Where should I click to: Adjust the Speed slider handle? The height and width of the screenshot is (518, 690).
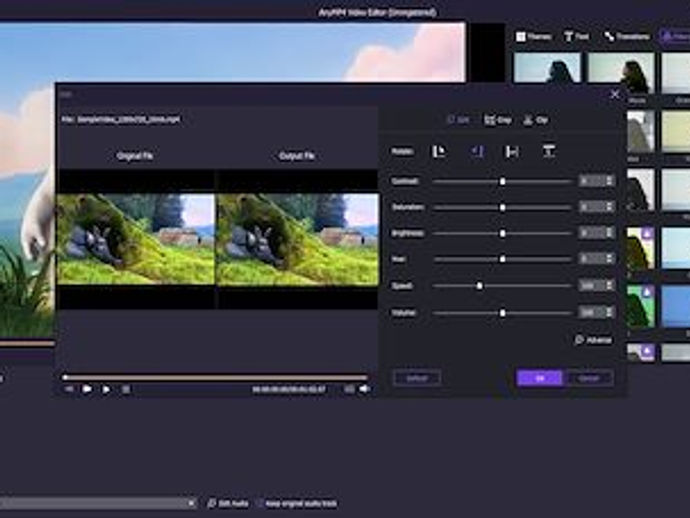(x=480, y=286)
